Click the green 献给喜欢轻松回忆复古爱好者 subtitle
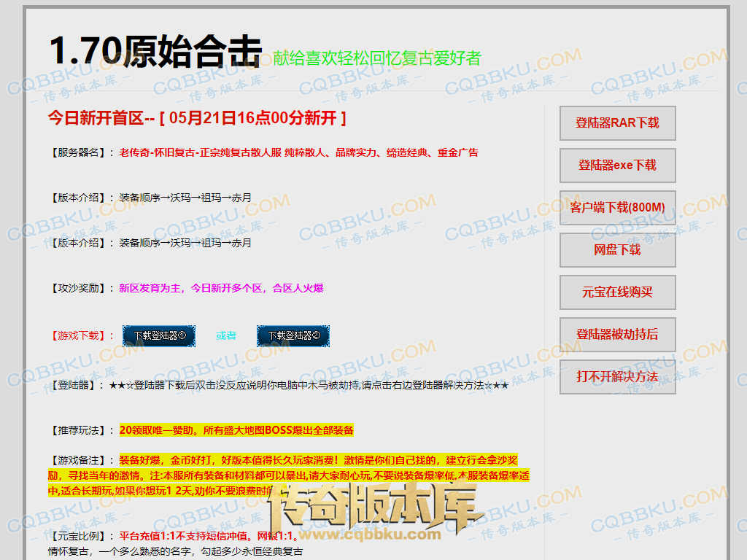The width and height of the screenshot is (747, 560). coord(377,58)
